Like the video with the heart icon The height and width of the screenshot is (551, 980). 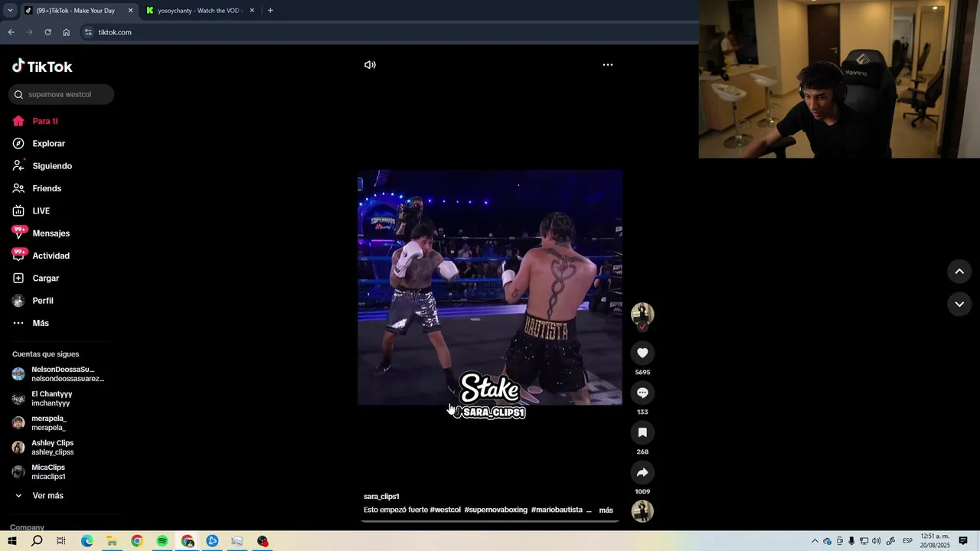click(642, 353)
